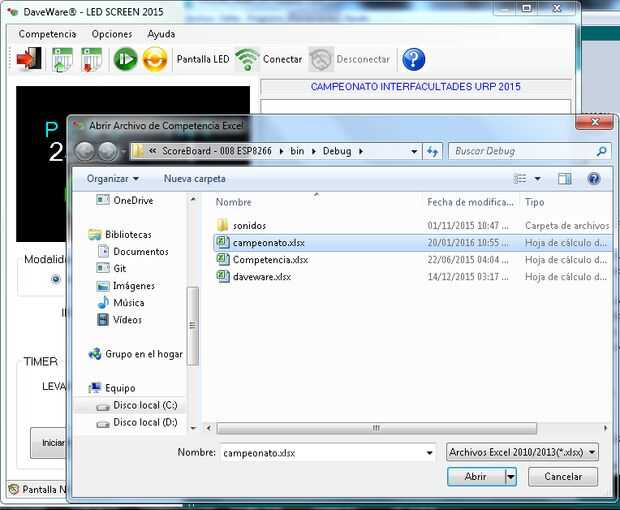Click the file list scroll right arrow
Viewport: 620px width, 510px height.
click(x=605, y=428)
